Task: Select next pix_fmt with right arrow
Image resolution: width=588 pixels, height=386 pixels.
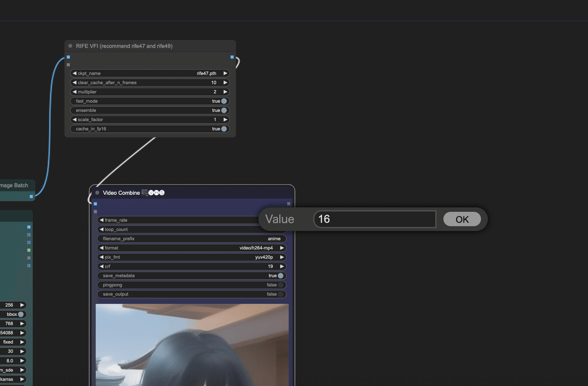Action: [x=282, y=257]
